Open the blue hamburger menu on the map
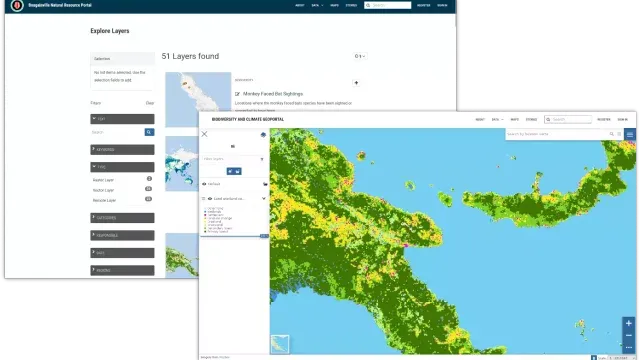This screenshot has height=360, width=640. click(630, 134)
